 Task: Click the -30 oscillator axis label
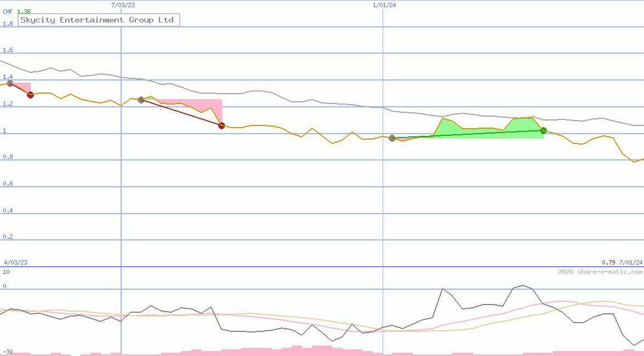pos(8,352)
